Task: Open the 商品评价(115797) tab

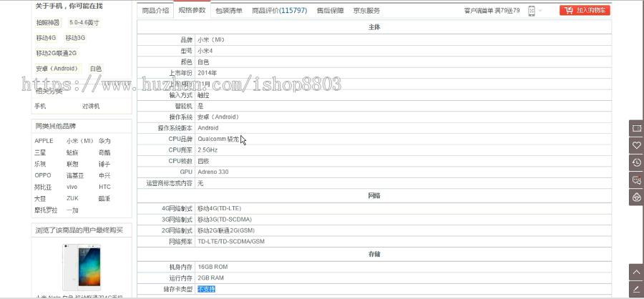Action: coord(279,11)
